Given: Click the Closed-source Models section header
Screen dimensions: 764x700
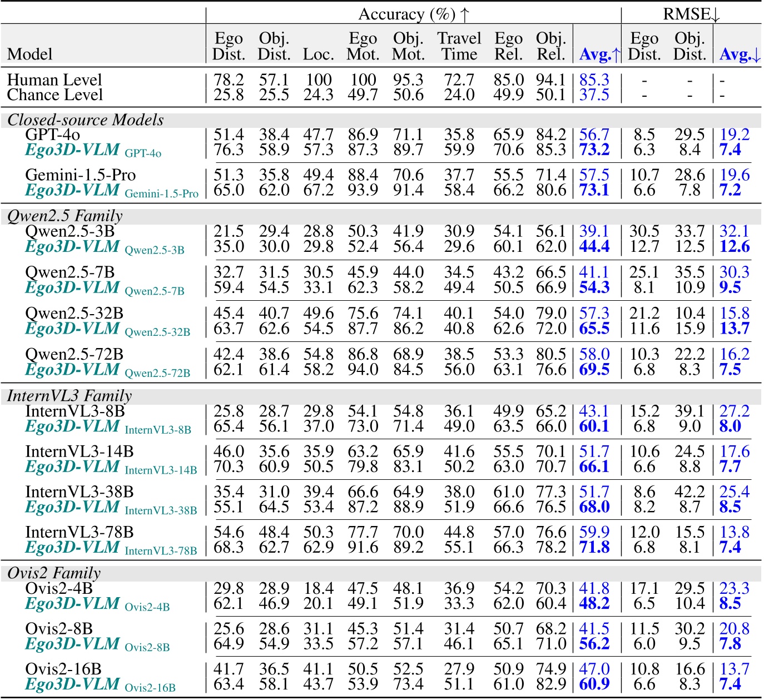Looking at the screenshot, I should coord(86,120).
